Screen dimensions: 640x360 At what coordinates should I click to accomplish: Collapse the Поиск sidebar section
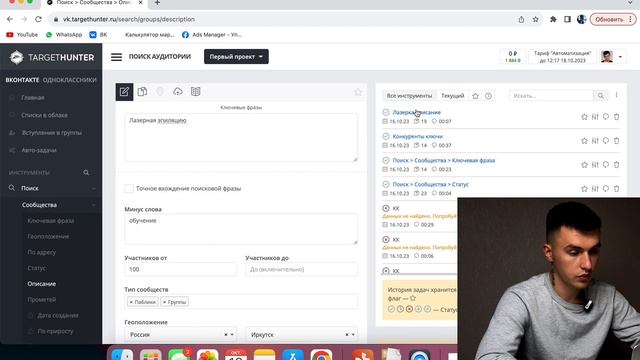click(x=93, y=189)
